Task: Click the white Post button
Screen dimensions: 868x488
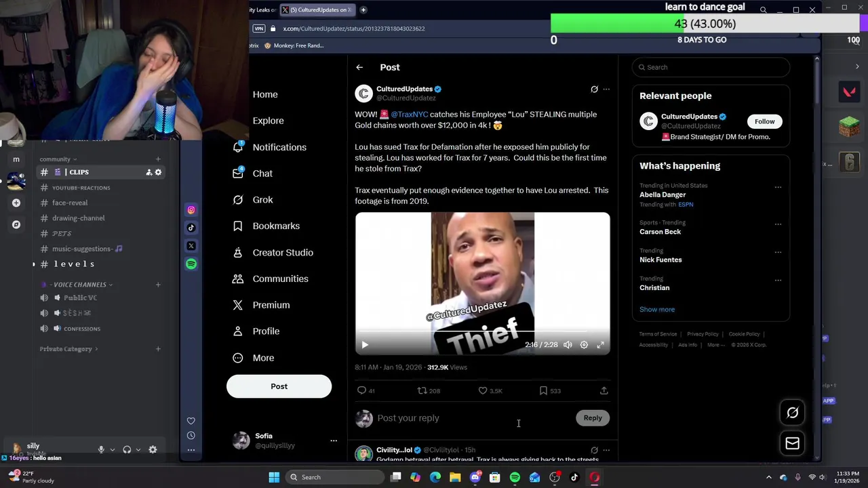Action: point(279,386)
